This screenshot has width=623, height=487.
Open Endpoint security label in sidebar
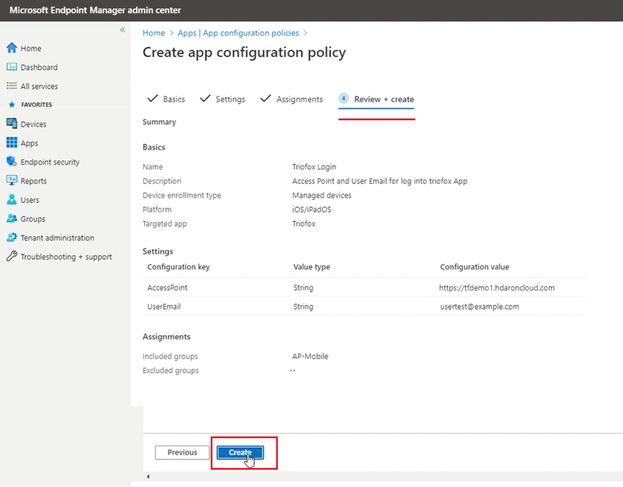click(50, 162)
